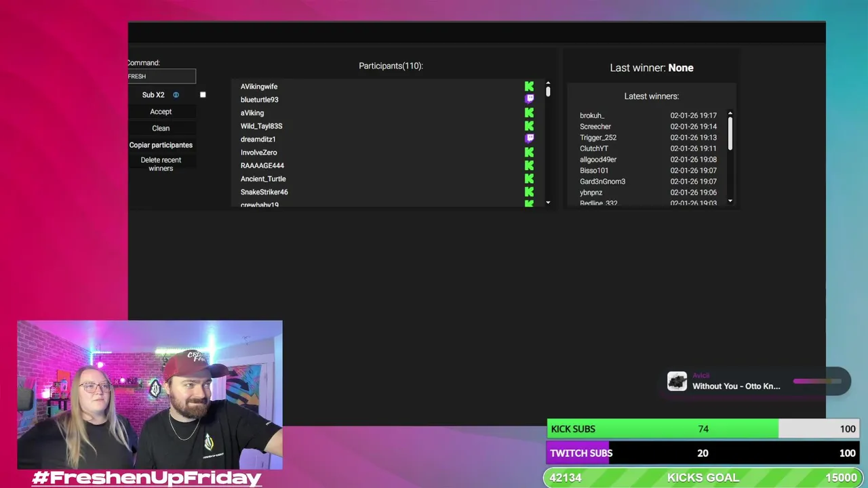This screenshot has width=868, height=488.
Task: Click the latest winners scroll-down arrow
Action: pyautogui.click(x=730, y=201)
